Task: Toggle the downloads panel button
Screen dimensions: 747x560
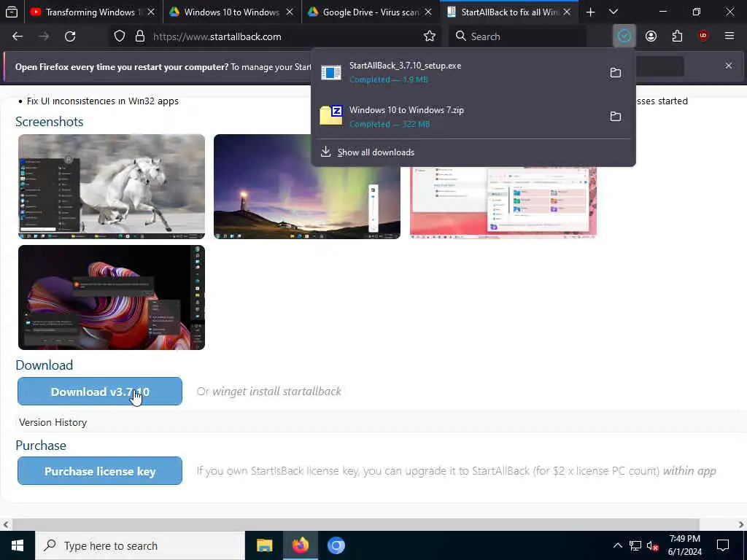Action: (x=624, y=36)
